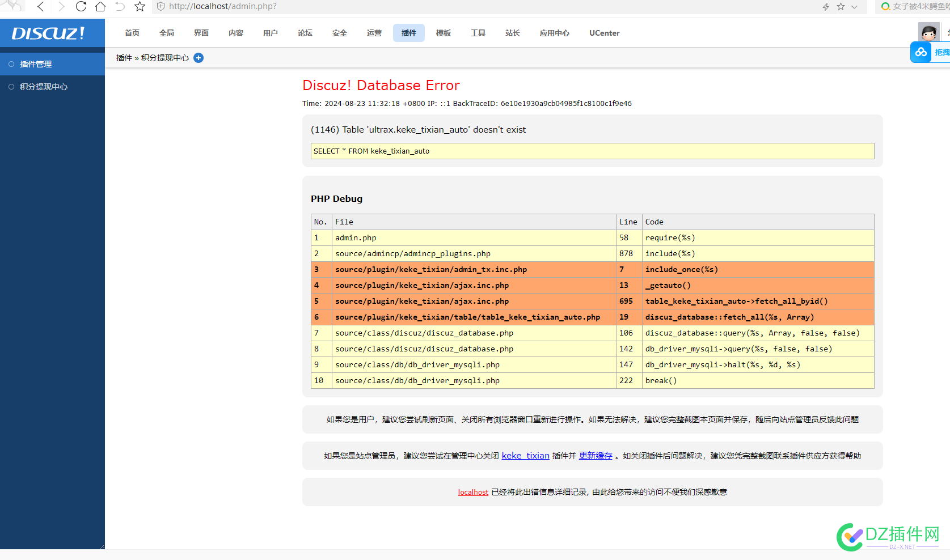Open the 界面 menu tab
The image size is (950, 560).
click(201, 33)
